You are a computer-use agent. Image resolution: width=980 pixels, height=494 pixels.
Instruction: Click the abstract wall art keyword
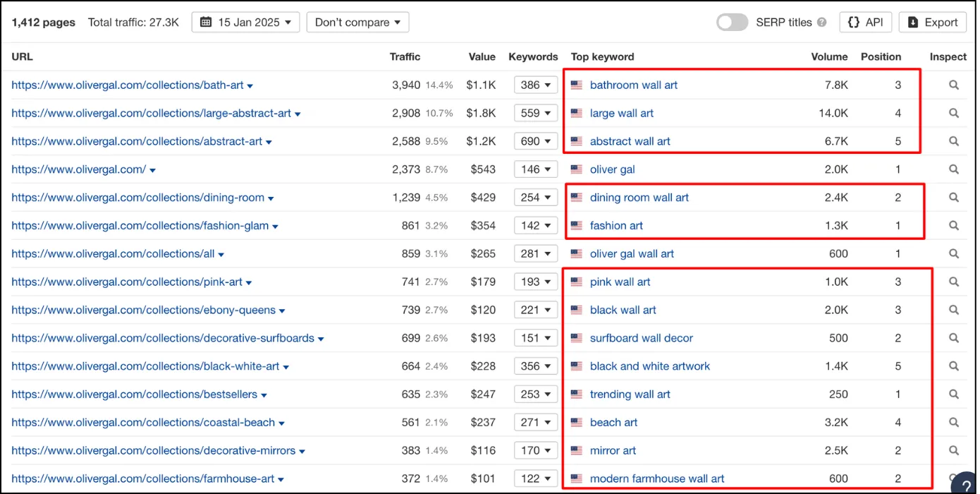[x=630, y=141]
